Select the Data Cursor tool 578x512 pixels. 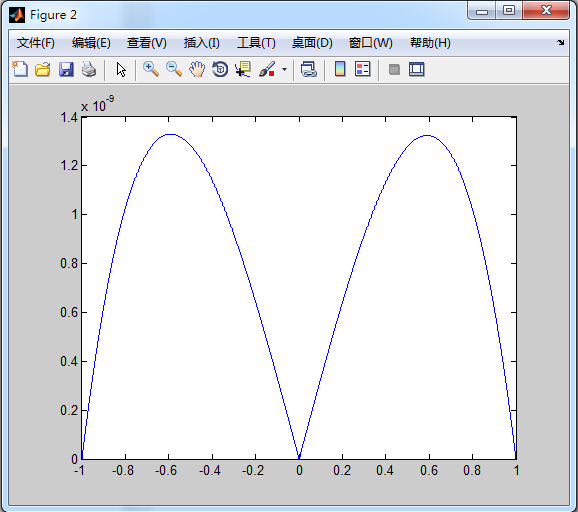(243, 69)
